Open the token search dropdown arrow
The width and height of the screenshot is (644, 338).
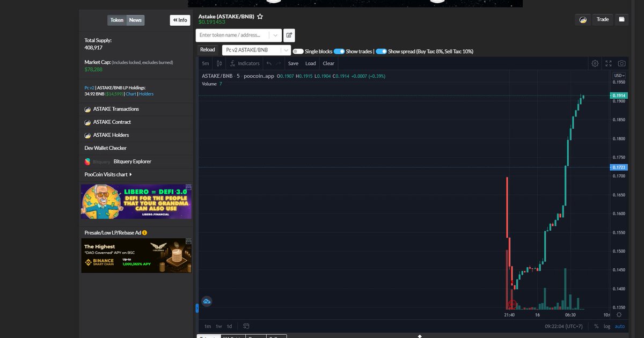tap(276, 35)
